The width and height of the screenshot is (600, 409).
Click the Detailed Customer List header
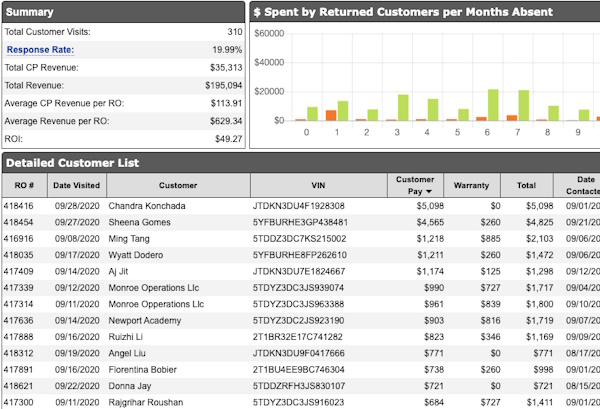pos(70,162)
